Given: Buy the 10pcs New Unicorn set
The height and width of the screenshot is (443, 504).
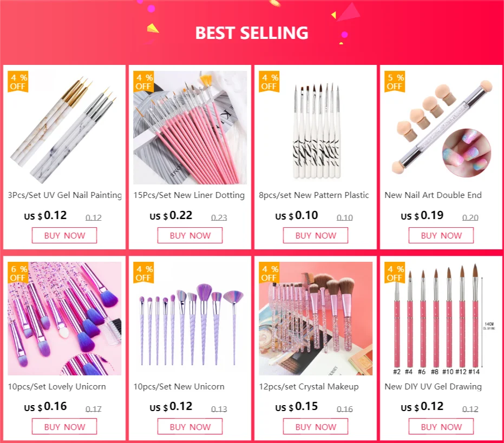Looking at the screenshot, I should coord(190,427).
